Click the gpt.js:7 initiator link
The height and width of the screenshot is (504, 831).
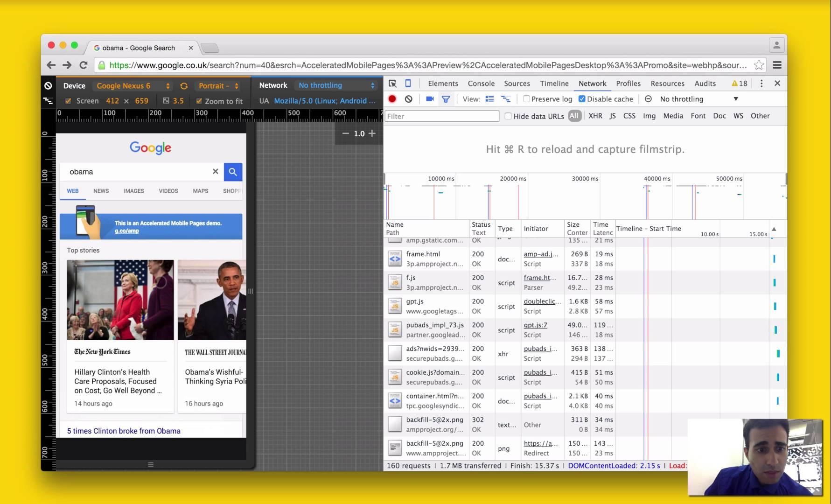coord(535,325)
